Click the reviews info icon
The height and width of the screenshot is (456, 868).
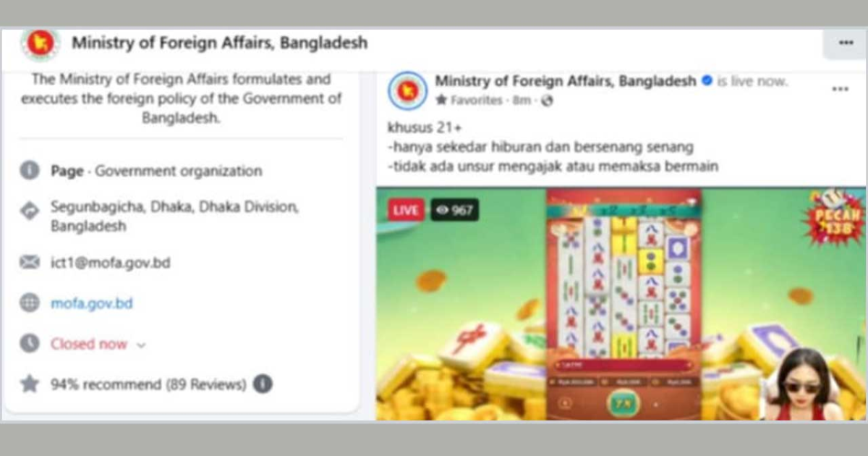point(263,384)
